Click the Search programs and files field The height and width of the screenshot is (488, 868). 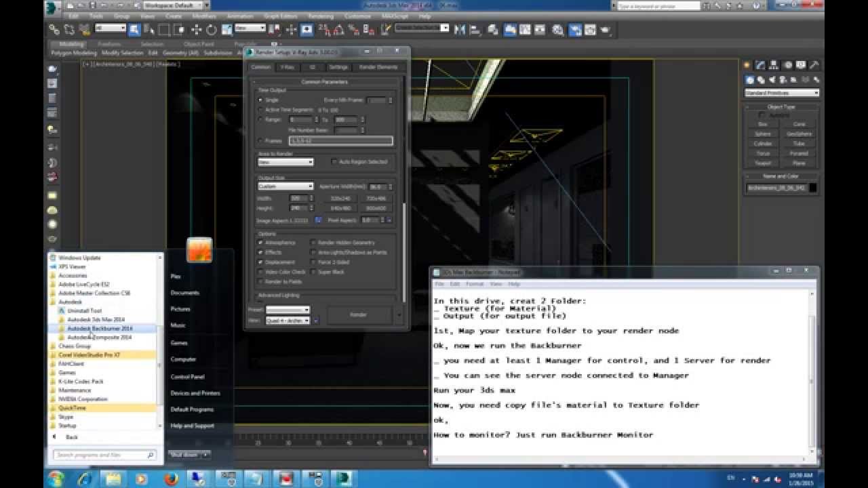tap(106, 455)
